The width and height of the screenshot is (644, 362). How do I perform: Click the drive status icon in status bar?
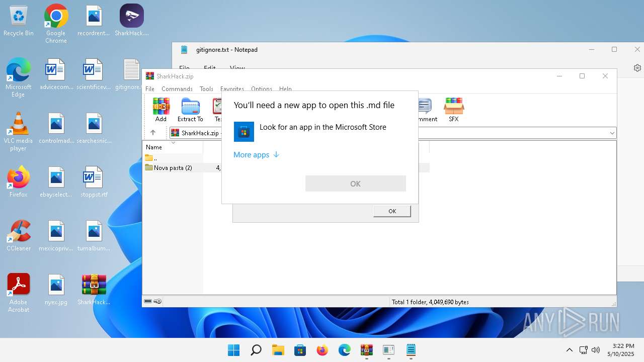148,302
